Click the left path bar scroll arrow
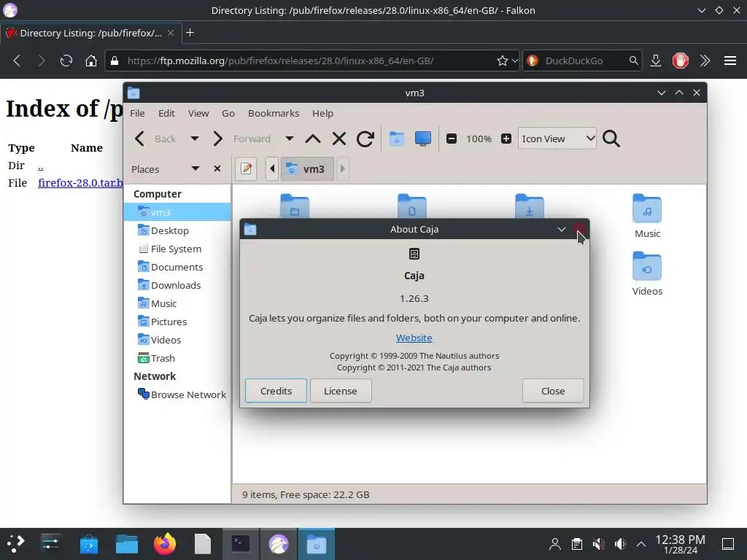747x560 pixels. [x=272, y=168]
